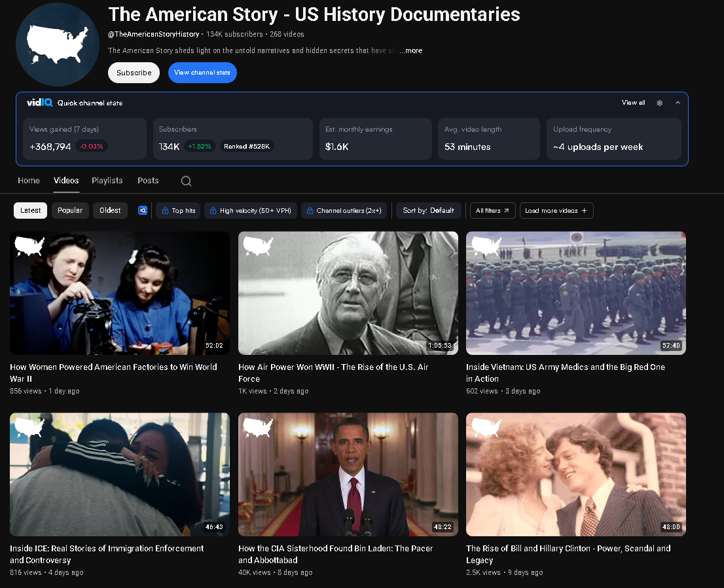Viewport: 724px width, 588px height.
Task: Click the small vidIQ icon beside Oldest chip
Action: pyautogui.click(x=143, y=211)
